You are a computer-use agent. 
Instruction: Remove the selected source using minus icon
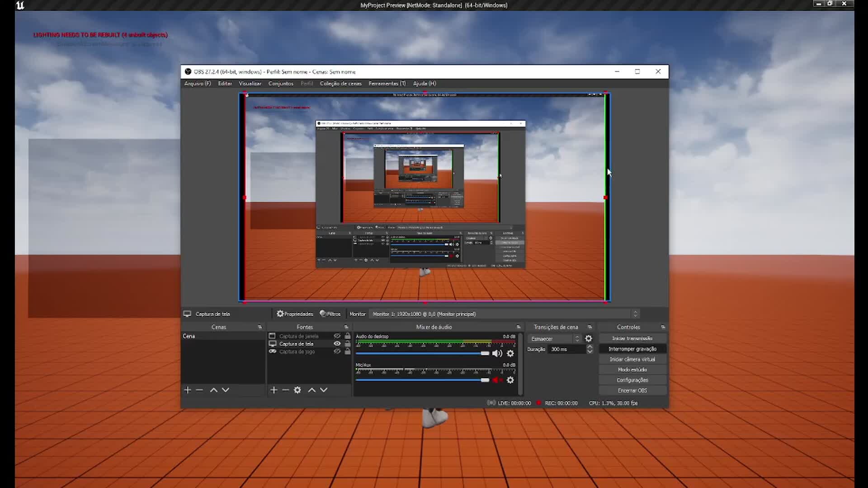(285, 390)
